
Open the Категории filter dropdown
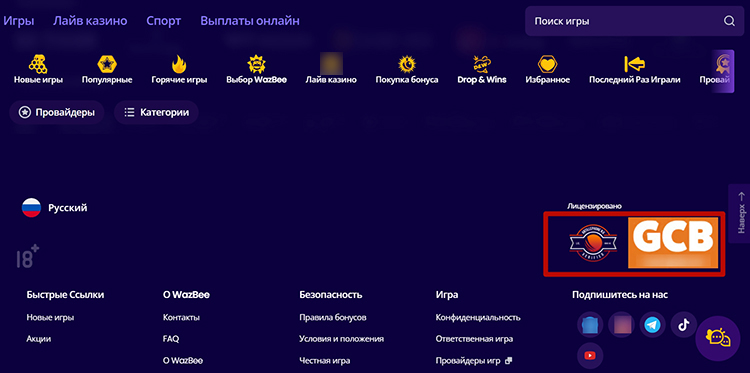pos(156,113)
